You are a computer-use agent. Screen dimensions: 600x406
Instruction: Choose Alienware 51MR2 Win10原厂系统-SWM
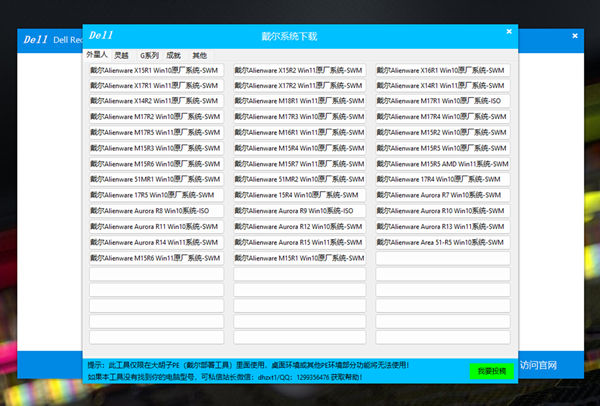pos(300,179)
